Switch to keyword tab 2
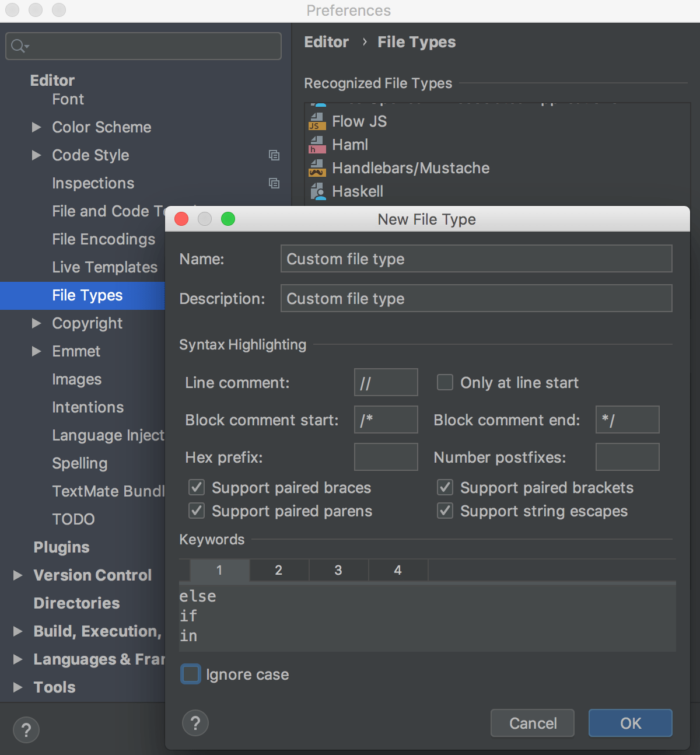Viewport: 700px width, 755px height. click(x=278, y=570)
